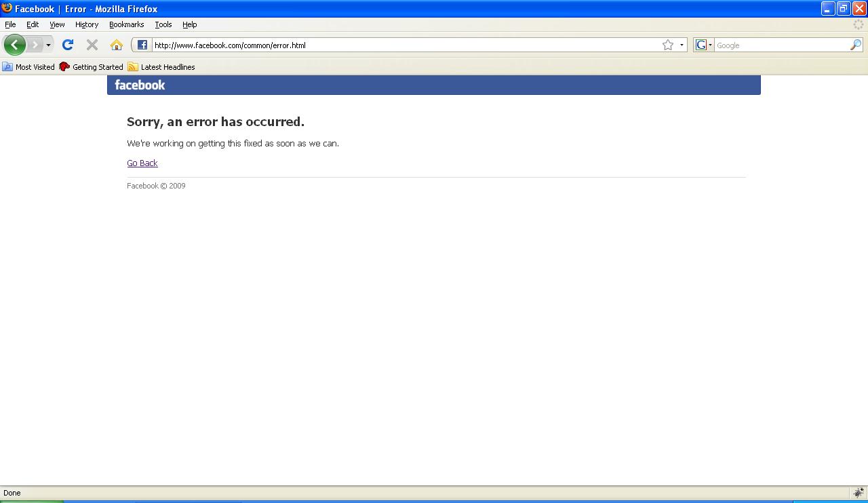Click the Getting Started bookmark
The image size is (868, 503).
click(91, 67)
